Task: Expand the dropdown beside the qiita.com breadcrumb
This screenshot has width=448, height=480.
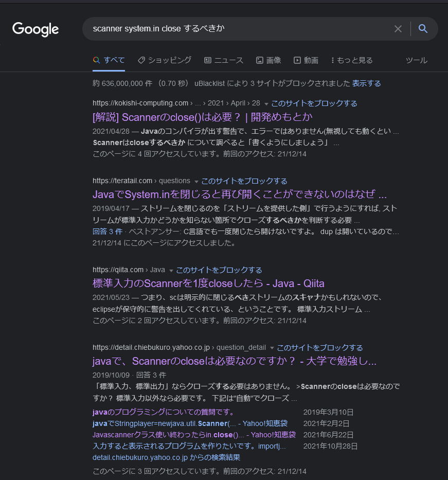Action: point(171,270)
